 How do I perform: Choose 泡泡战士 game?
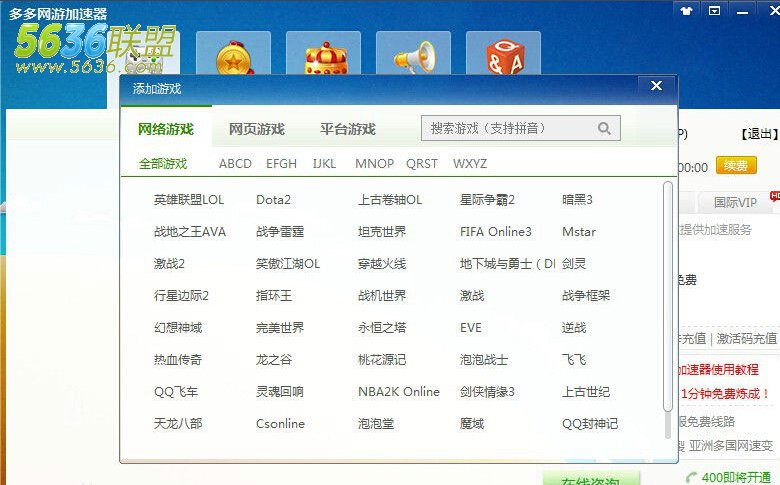coord(484,360)
